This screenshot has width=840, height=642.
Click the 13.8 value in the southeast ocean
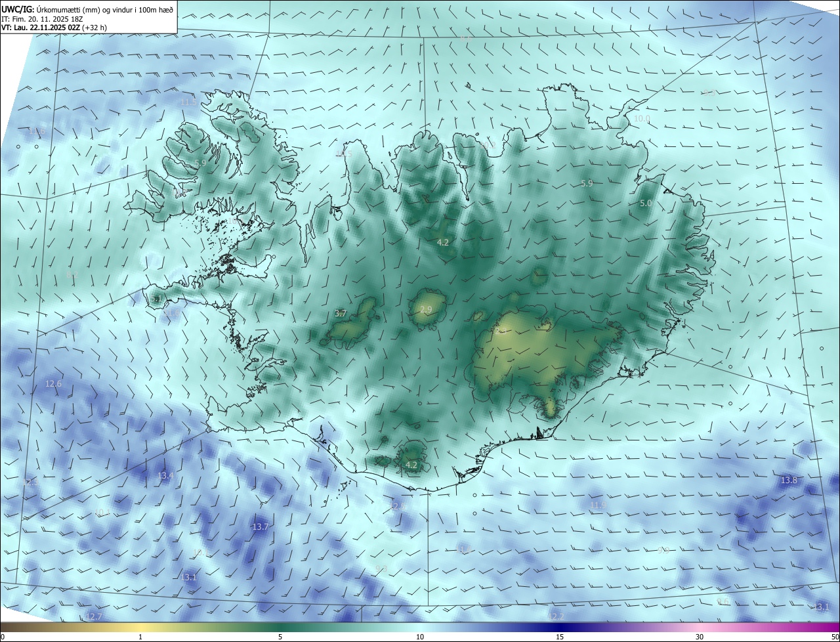click(x=789, y=481)
